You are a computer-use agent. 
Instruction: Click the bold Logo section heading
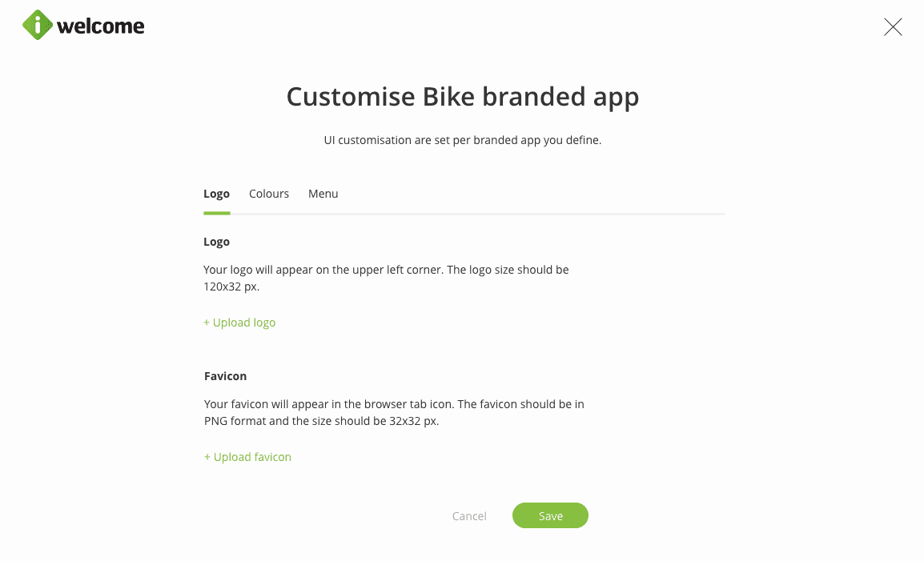pyautogui.click(x=216, y=242)
